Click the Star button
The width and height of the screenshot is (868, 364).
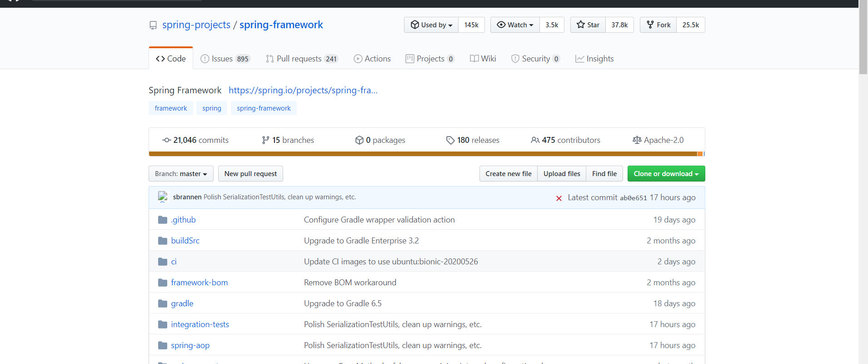tap(588, 25)
